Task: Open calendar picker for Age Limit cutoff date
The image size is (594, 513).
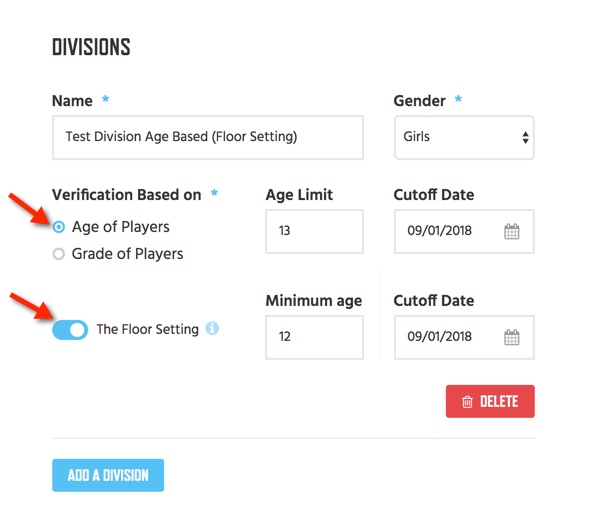Action: click(511, 231)
